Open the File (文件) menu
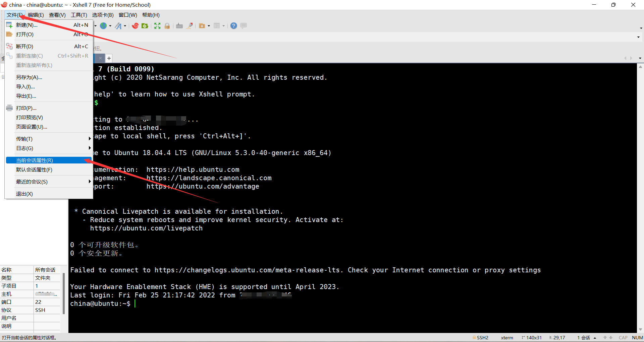The image size is (644, 342). [15, 15]
